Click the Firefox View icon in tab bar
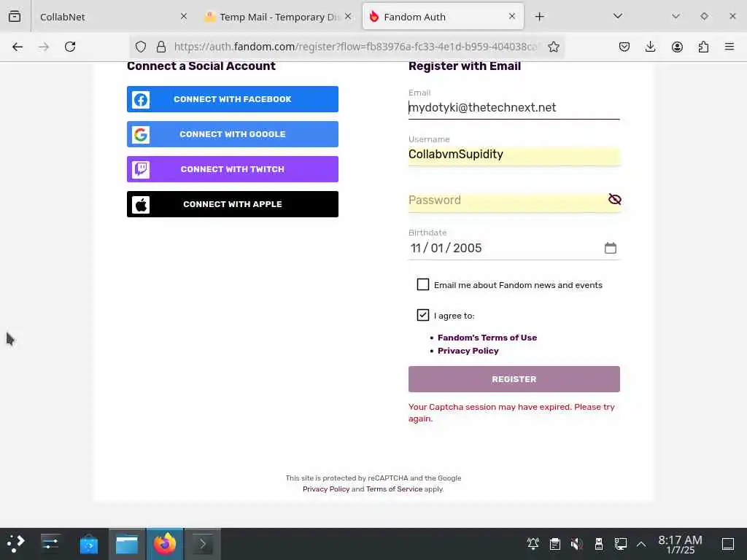The height and width of the screenshot is (560, 747). click(x=15, y=17)
